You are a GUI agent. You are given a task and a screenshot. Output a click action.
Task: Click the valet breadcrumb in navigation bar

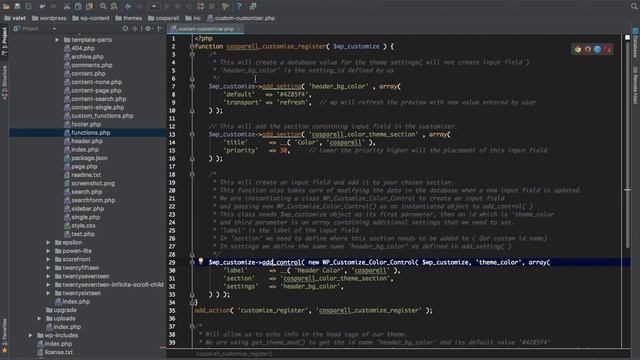(x=15, y=18)
